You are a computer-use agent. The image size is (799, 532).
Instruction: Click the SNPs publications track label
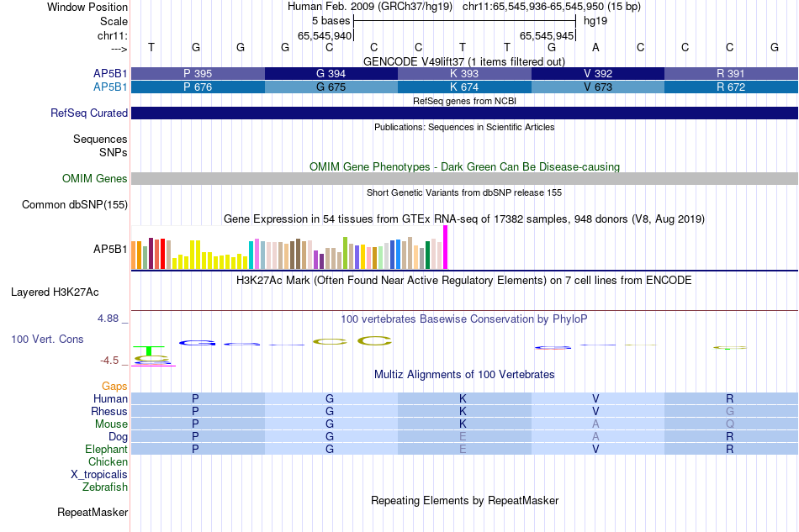(x=114, y=152)
